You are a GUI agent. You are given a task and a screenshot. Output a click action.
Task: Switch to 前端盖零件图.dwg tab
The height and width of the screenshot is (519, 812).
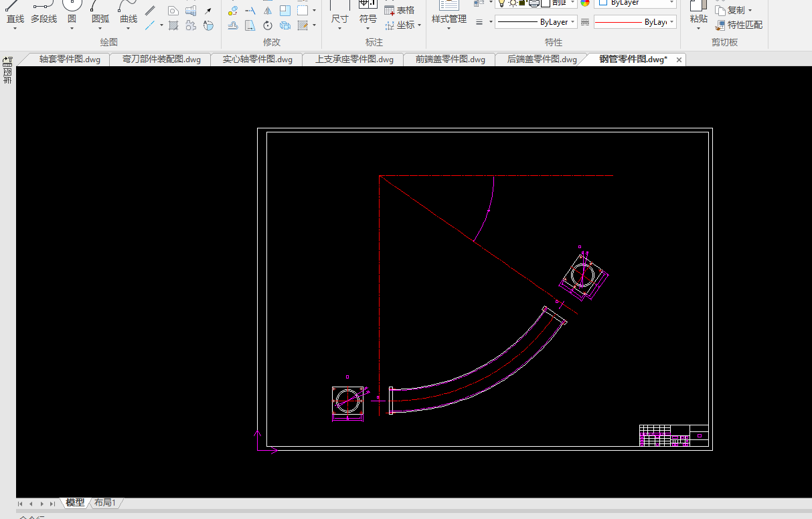[451, 60]
